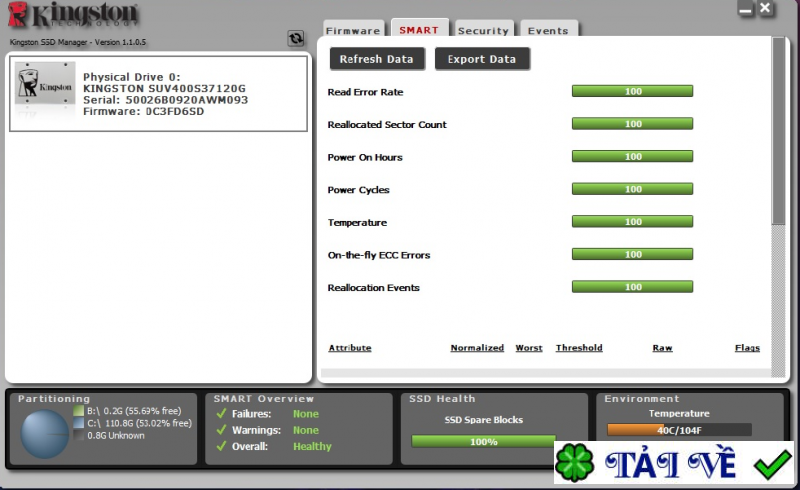
Task: Click the firmware version 0C3FD6SD text
Action: tap(174, 111)
